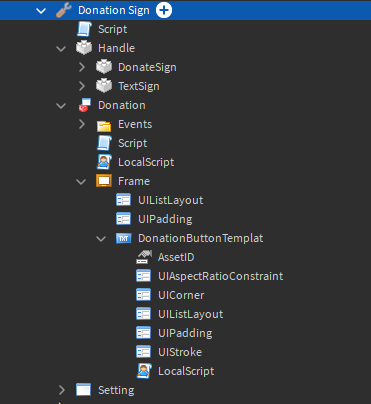
Task: Expand the Events folder
Action: coord(82,124)
